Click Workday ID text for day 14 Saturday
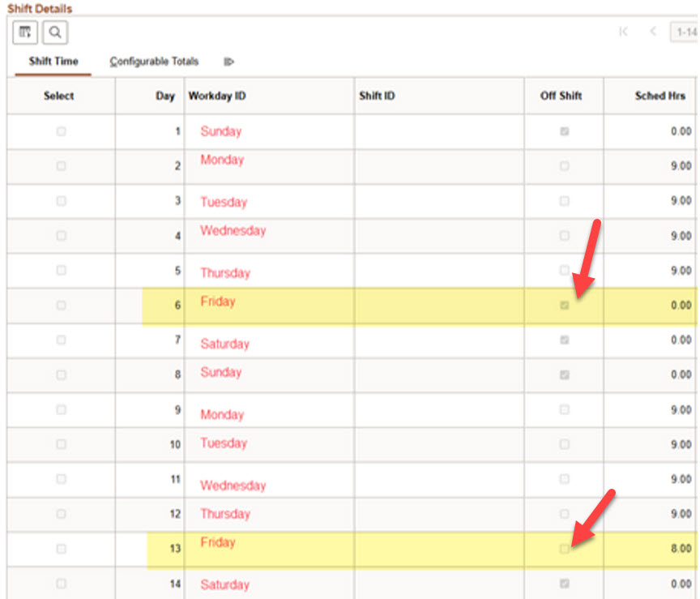Viewport: 700px width, 599px height. 224,584
